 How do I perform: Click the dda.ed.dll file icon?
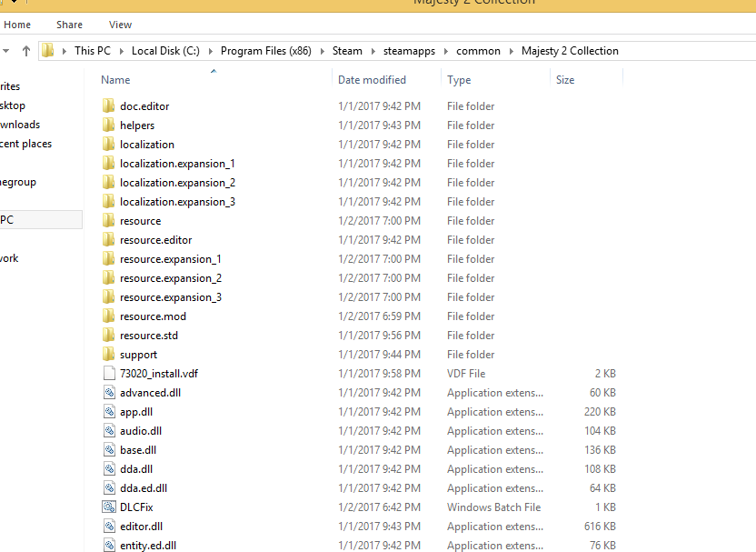tap(109, 487)
